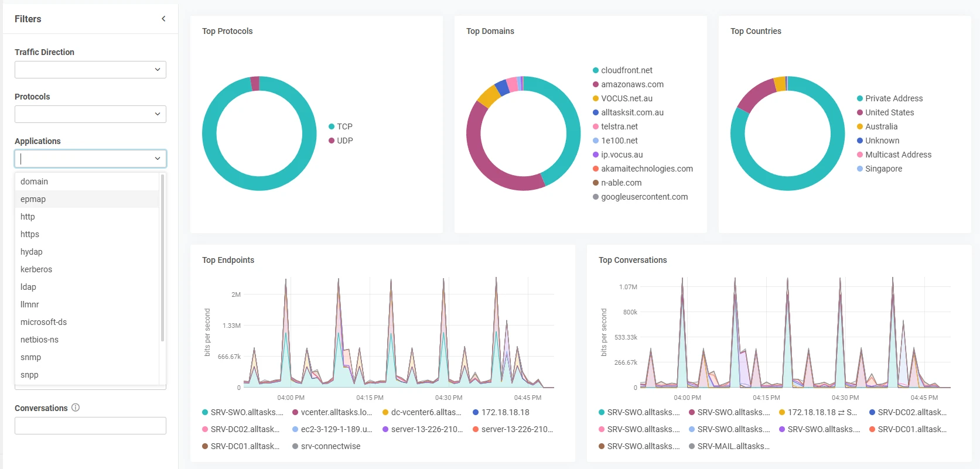Click the Applications dropdown arrow

click(x=157, y=159)
